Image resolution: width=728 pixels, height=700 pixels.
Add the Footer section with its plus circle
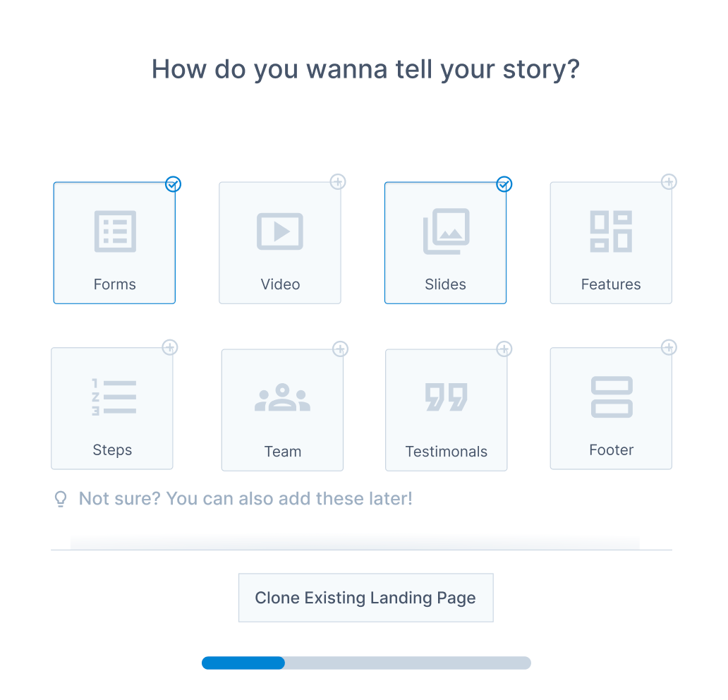(669, 347)
